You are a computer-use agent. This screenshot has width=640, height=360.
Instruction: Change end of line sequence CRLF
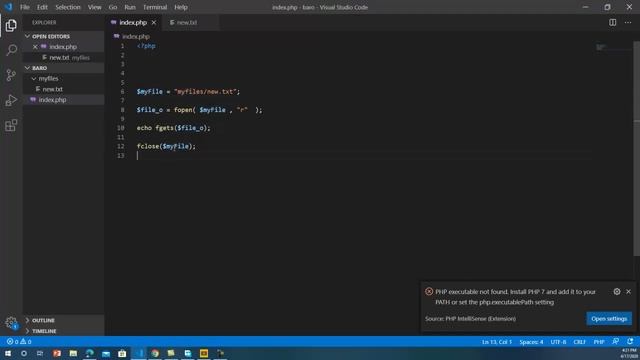579,342
